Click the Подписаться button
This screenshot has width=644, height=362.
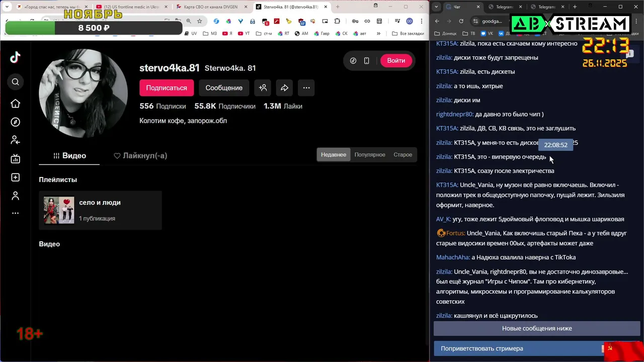coord(167,87)
